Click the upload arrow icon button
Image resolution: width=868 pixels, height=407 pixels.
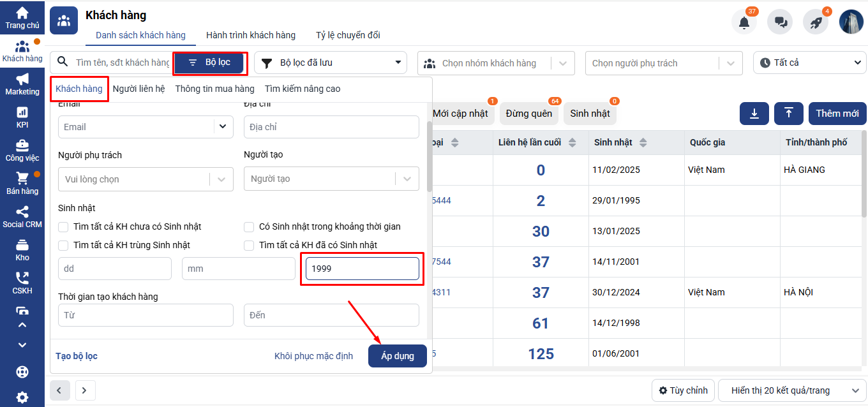[x=789, y=114]
